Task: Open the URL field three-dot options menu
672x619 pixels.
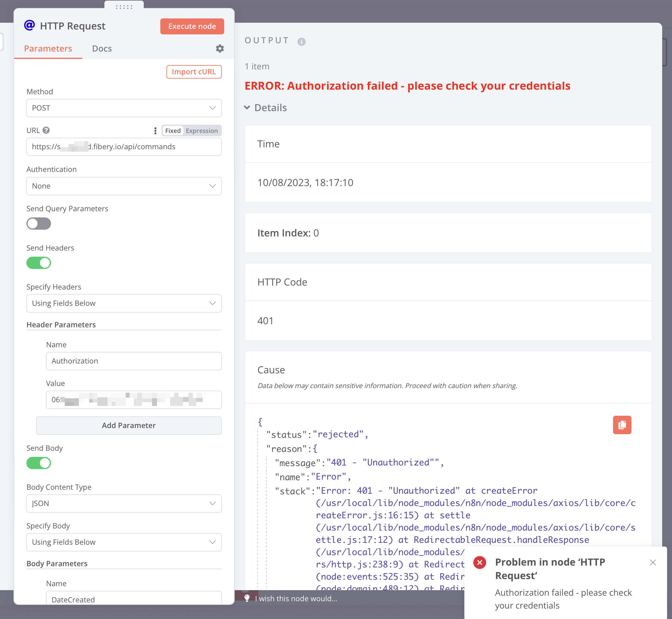Action: coord(155,130)
